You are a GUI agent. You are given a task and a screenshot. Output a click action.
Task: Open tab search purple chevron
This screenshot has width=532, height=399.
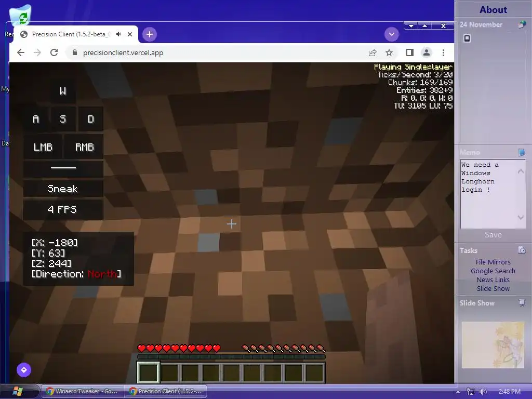coord(392,34)
